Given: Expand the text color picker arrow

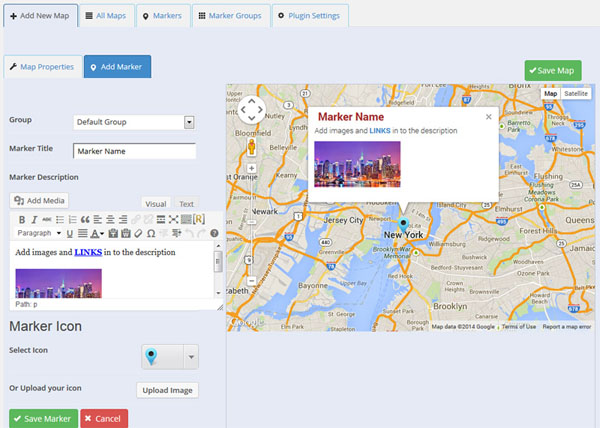Looking at the screenshot, I should 102,234.
